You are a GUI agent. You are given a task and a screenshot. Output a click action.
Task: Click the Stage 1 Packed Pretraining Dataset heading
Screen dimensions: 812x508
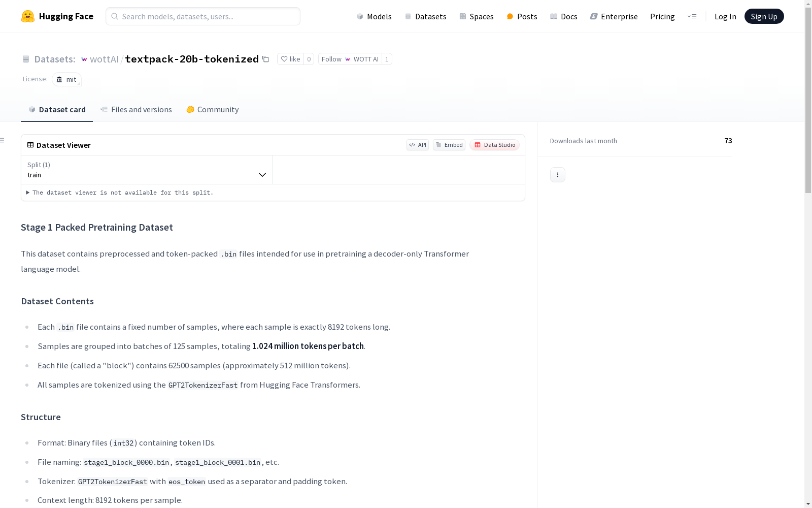[x=97, y=227]
